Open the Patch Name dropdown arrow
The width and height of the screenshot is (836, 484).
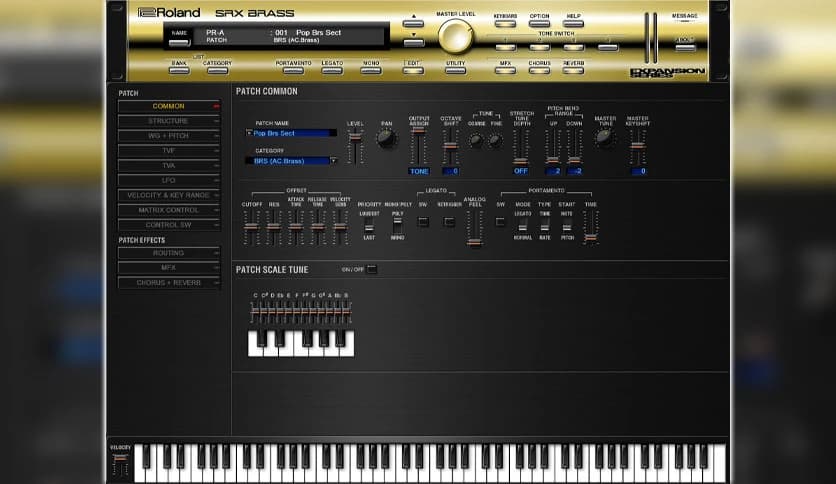(x=248, y=133)
